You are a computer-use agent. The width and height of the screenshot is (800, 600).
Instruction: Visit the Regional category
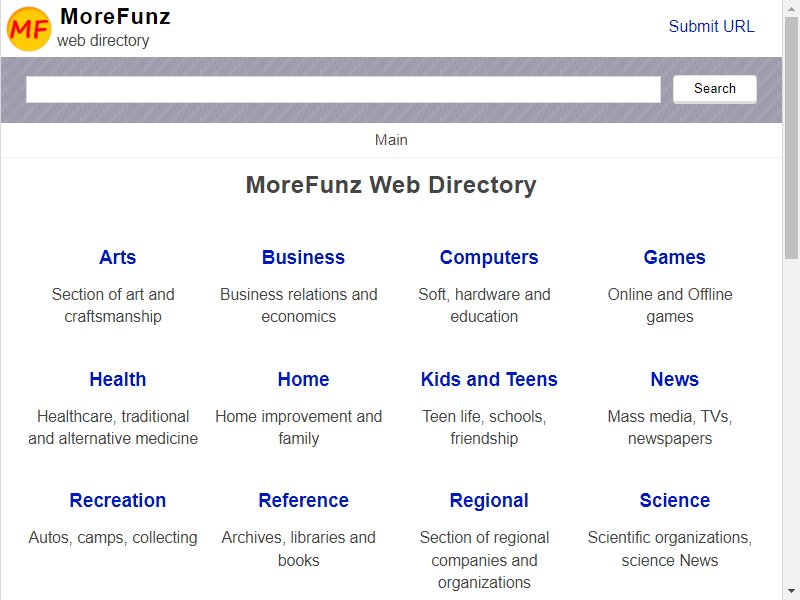point(489,500)
